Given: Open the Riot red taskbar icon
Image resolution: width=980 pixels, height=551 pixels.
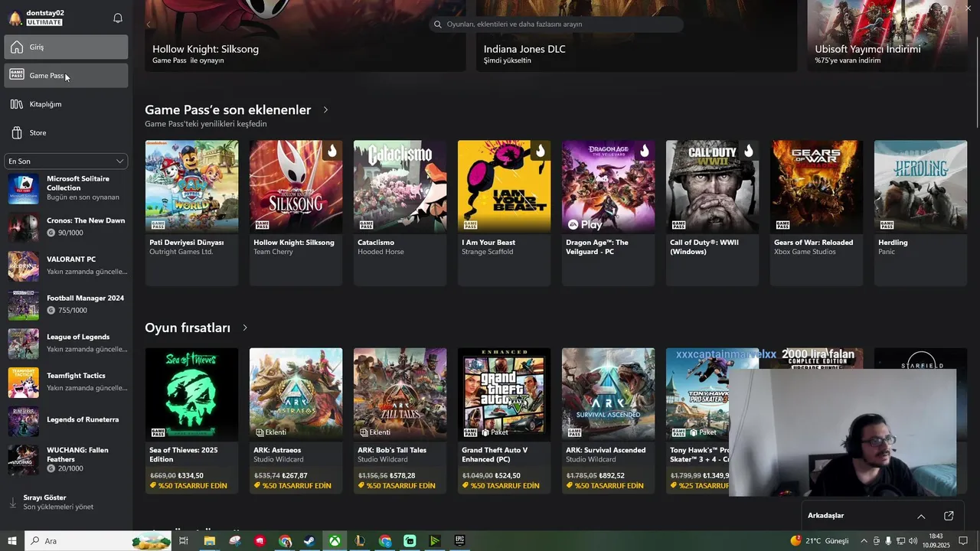Looking at the screenshot, I should coord(260,541).
